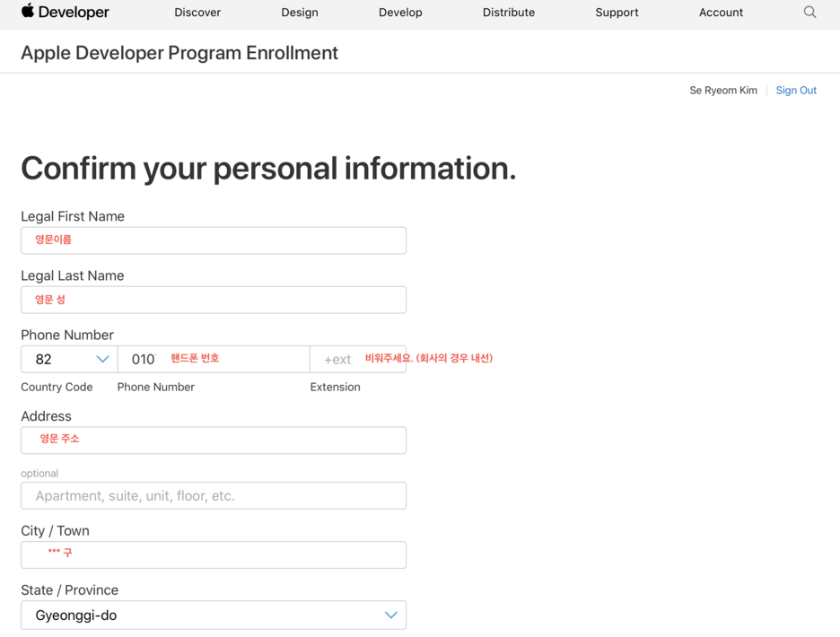This screenshot has width=840, height=637.
Task: Focus the Address field
Action: pyautogui.click(x=214, y=441)
